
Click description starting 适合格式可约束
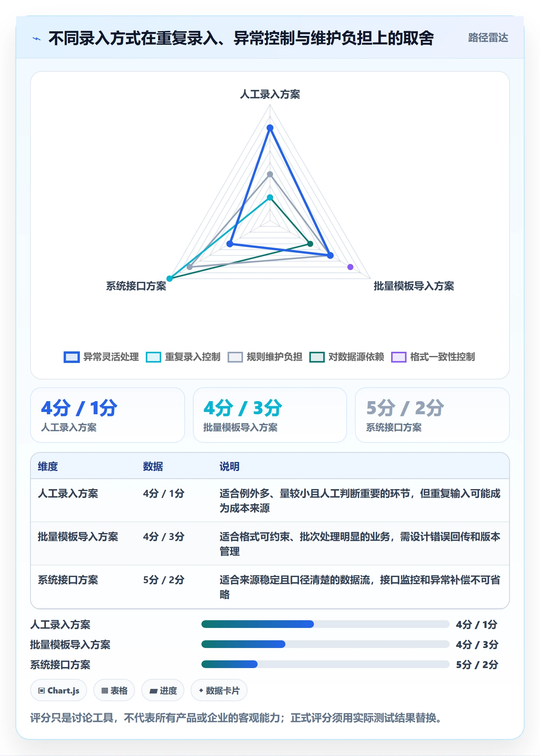[x=360, y=544]
